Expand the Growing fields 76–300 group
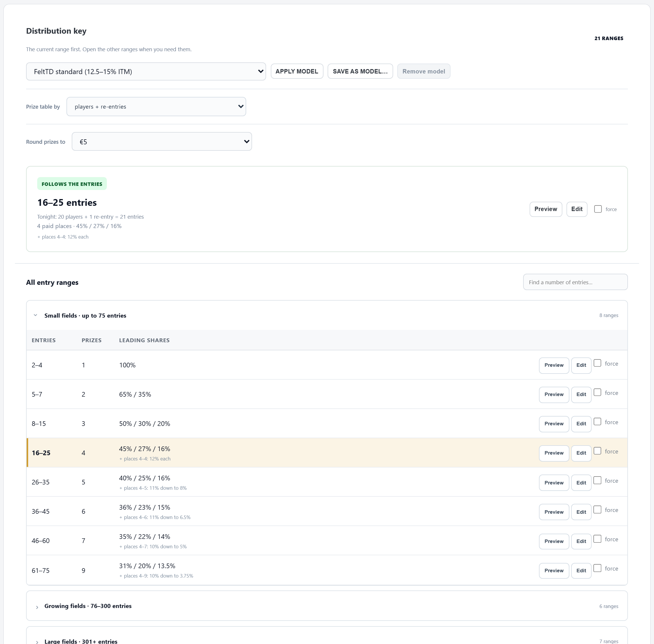Viewport: 654px width, 644px height. 327,606
